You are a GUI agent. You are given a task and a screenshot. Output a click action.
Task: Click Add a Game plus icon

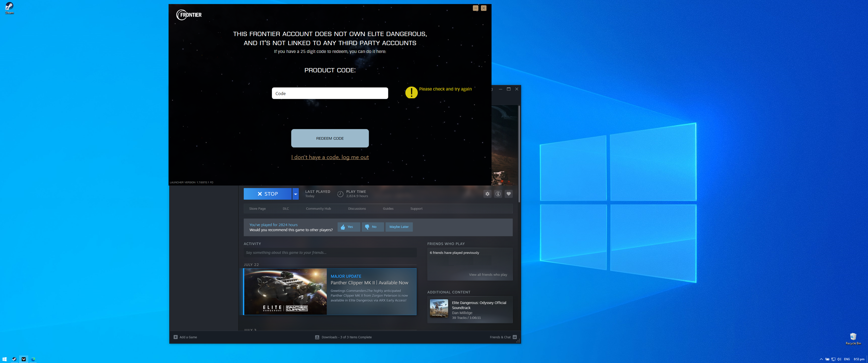(x=176, y=337)
